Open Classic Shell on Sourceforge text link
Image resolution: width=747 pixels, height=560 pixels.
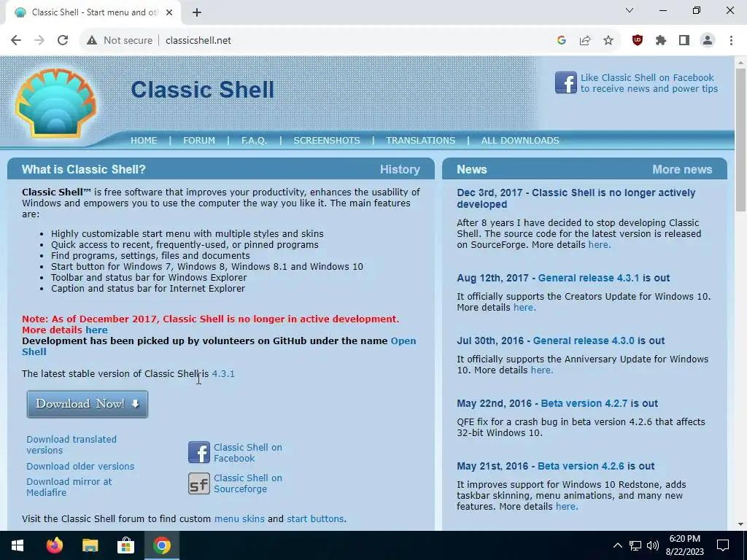click(x=248, y=483)
